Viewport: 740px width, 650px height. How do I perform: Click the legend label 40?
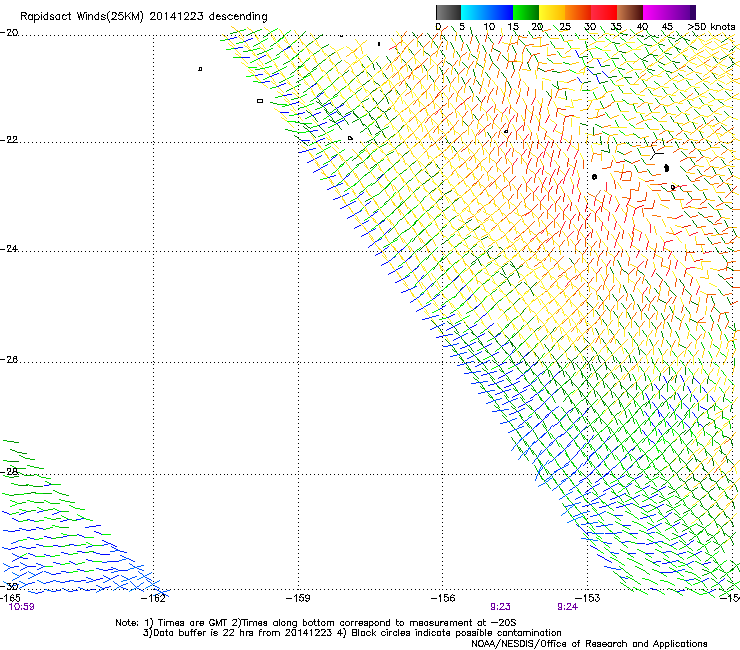click(642, 27)
